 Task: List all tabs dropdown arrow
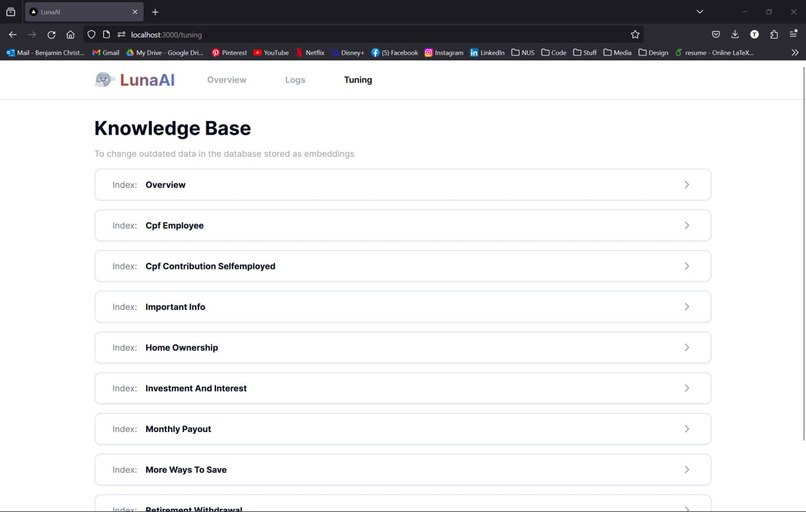coord(700,12)
